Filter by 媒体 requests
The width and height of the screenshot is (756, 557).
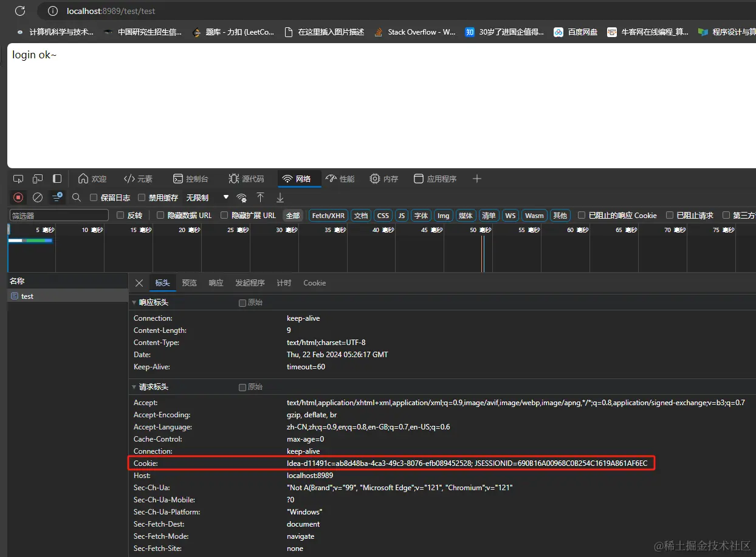[x=466, y=215]
